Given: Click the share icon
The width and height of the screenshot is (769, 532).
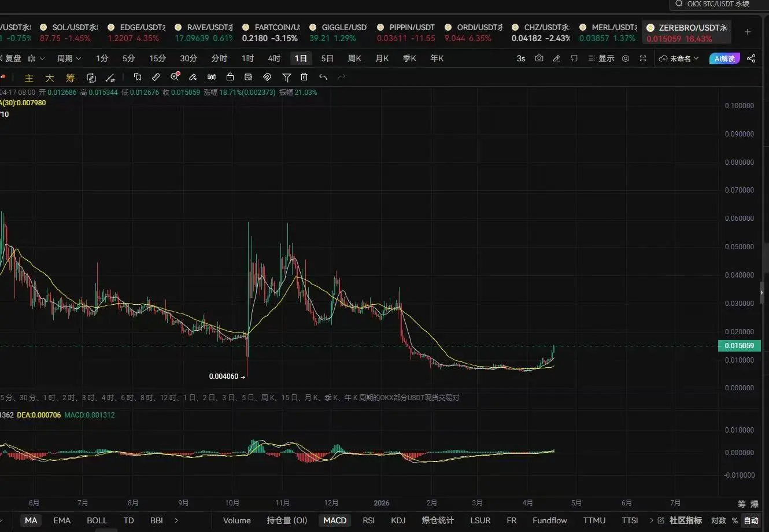Looking at the screenshot, I should (x=751, y=58).
